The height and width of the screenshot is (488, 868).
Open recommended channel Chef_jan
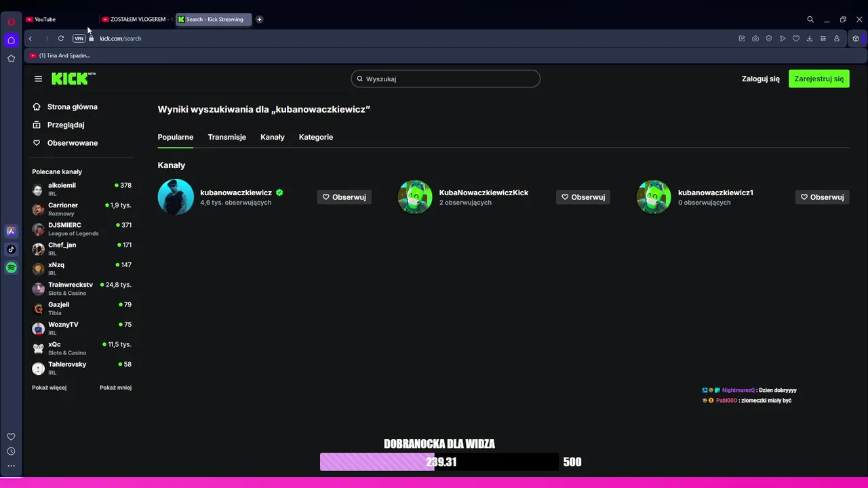click(x=81, y=249)
